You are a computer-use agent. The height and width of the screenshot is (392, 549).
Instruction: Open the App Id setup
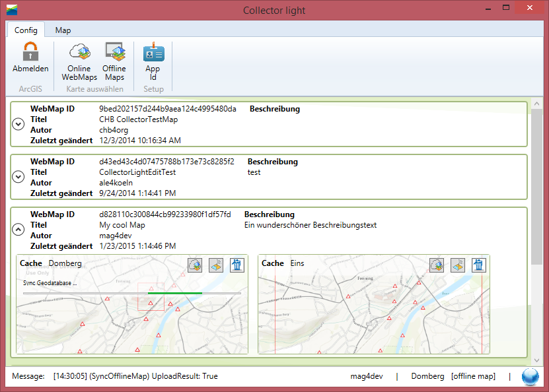(153, 62)
